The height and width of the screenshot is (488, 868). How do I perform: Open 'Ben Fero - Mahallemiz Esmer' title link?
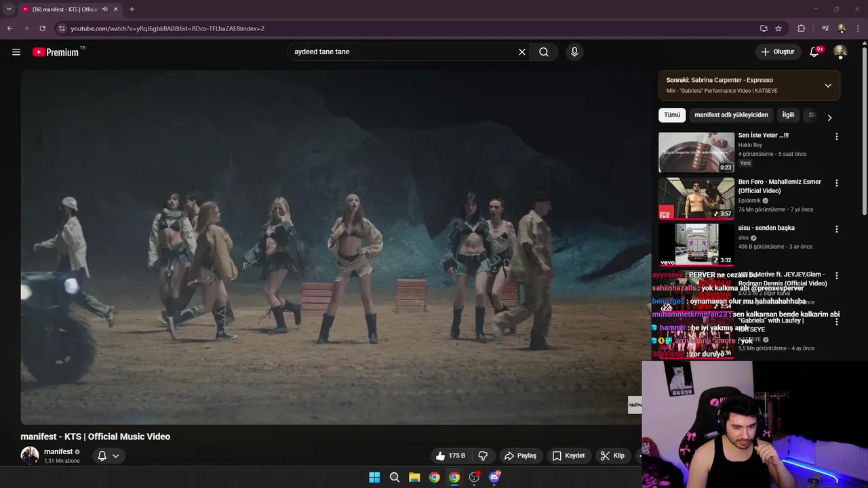779,186
